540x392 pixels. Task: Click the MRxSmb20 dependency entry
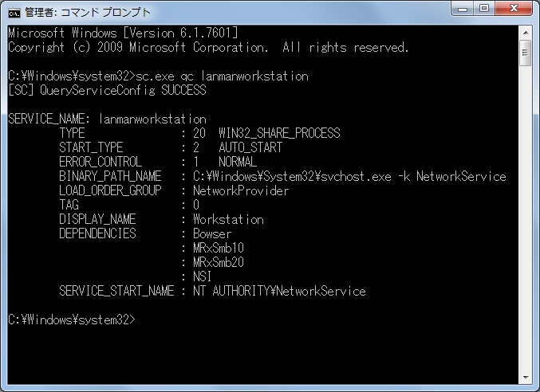(219, 262)
